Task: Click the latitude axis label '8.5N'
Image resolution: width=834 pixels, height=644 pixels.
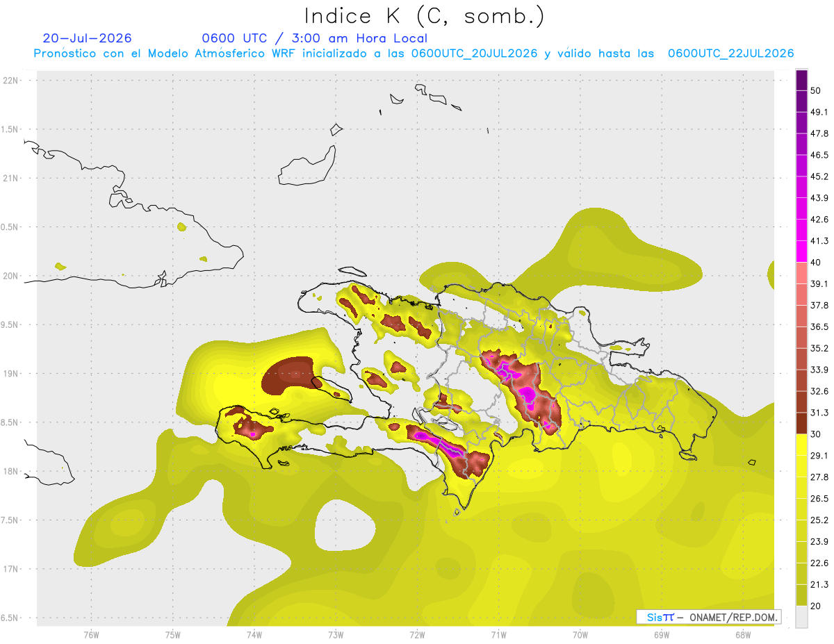Action: pos(10,422)
